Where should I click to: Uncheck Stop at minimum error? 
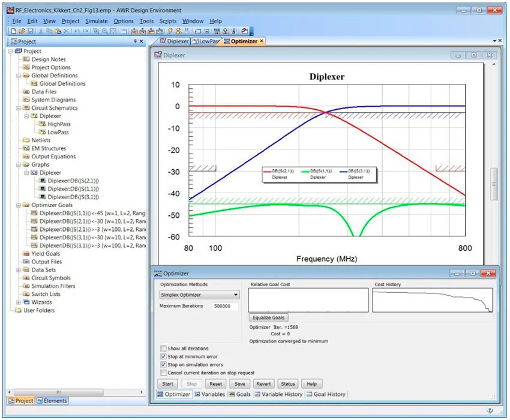[164, 356]
